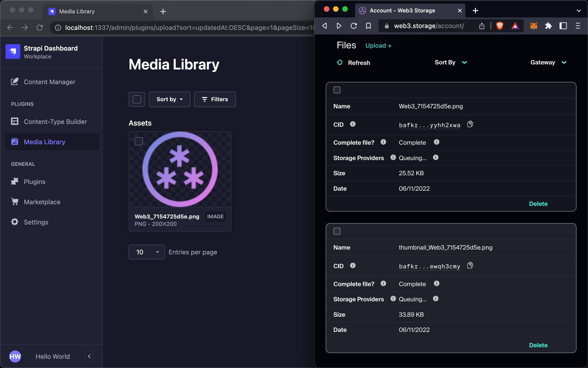
Task: Click the back arrow in the Strapi browser window
Action: point(10,28)
